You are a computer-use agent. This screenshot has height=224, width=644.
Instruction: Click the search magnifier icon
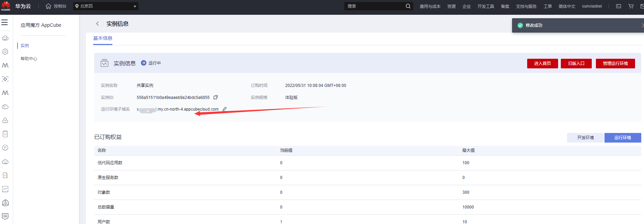(408, 6)
